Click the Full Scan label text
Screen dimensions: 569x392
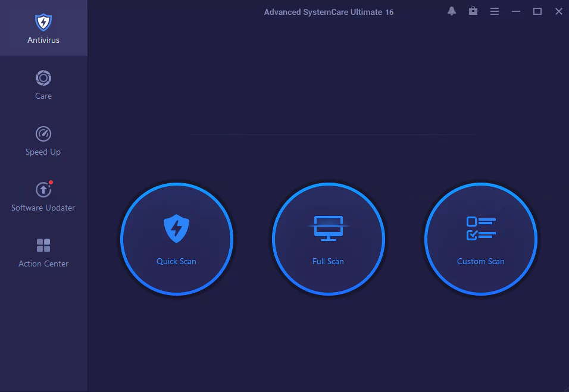[x=328, y=261]
